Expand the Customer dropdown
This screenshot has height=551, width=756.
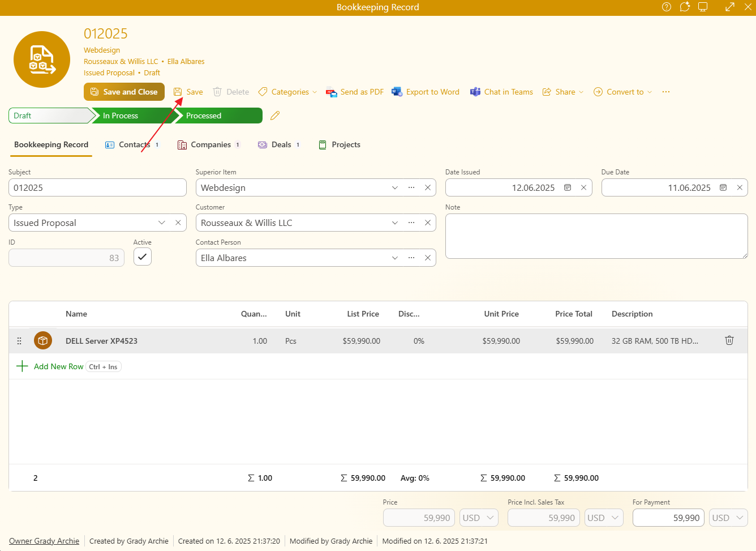click(395, 223)
